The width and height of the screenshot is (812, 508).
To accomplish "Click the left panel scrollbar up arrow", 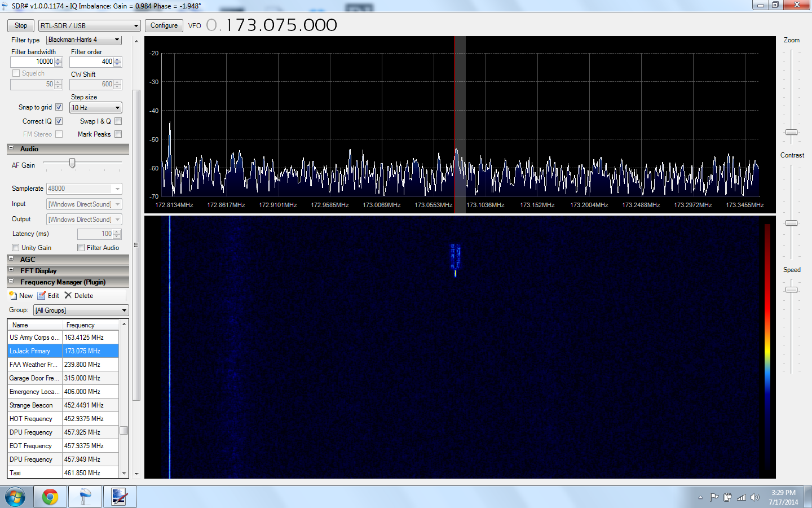I will click(x=136, y=41).
